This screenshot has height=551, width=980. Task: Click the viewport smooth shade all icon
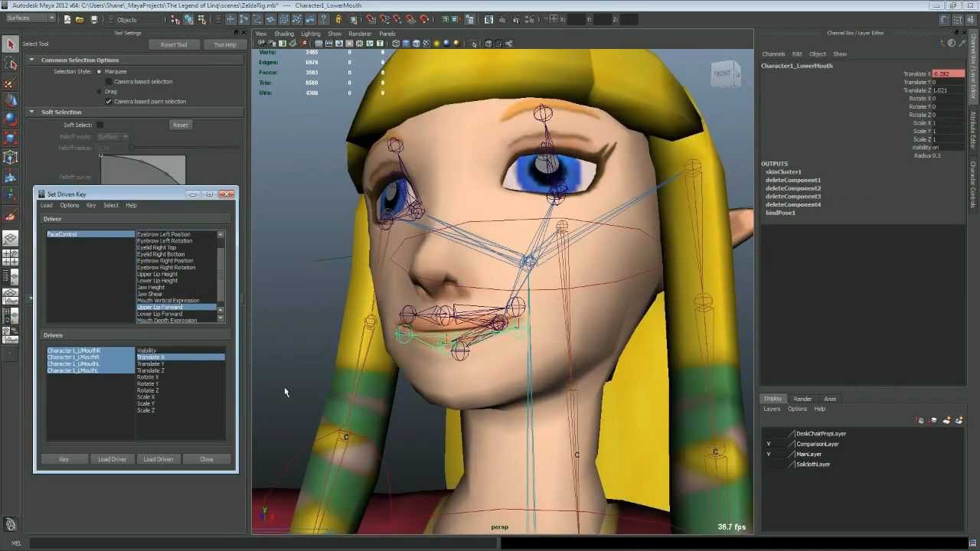[x=406, y=44]
